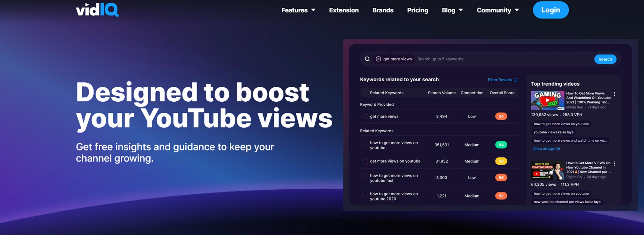The width and height of the screenshot is (644, 235).
Task: Sort by Competition column header
Action: 472,93
